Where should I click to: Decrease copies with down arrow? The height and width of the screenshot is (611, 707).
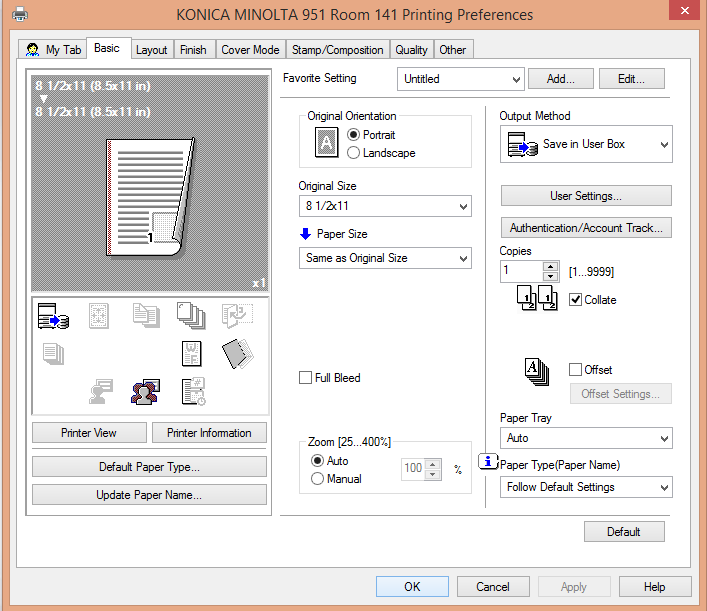click(551, 276)
